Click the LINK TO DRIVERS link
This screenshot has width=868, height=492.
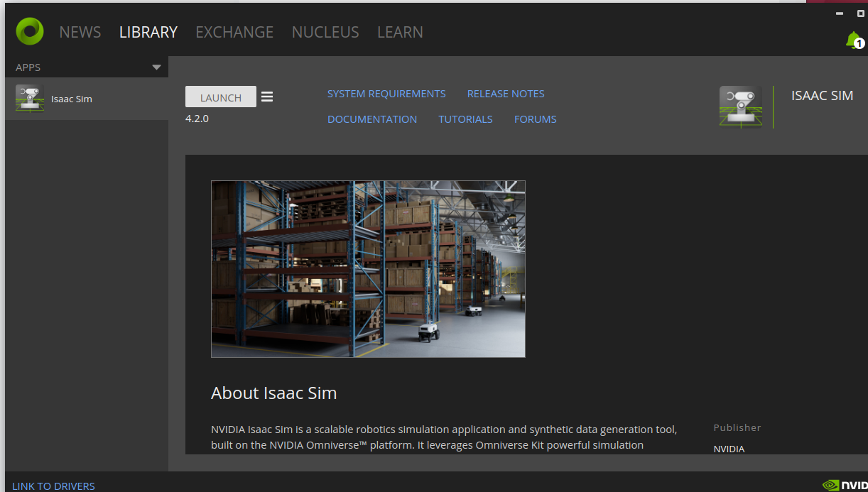point(53,486)
